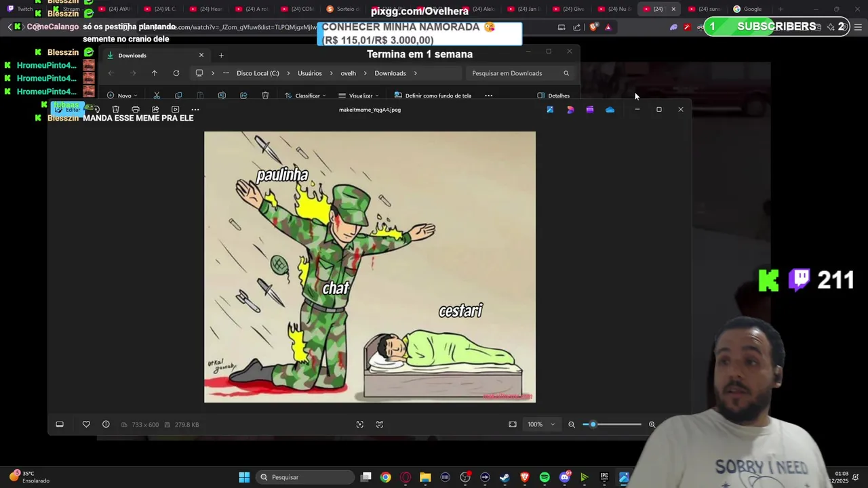Select the Downloads tab in File Explorer
The width and height of the screenshot is (868, 488).
155,56
